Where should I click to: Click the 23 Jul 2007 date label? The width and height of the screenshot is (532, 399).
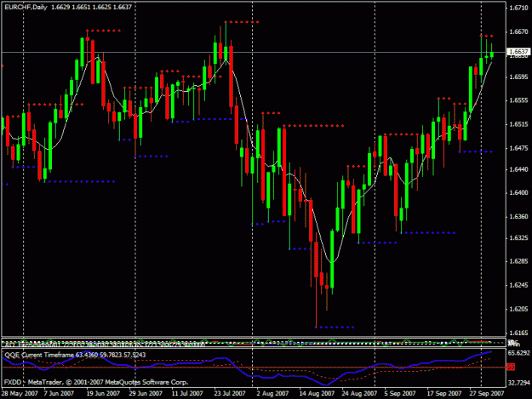(x=229, y=394)
